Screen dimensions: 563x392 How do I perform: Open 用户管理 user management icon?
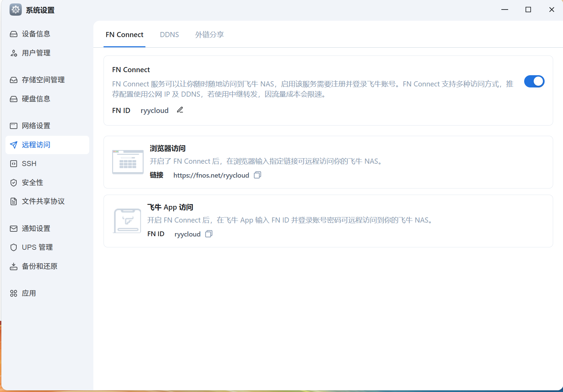click(14, 53)
